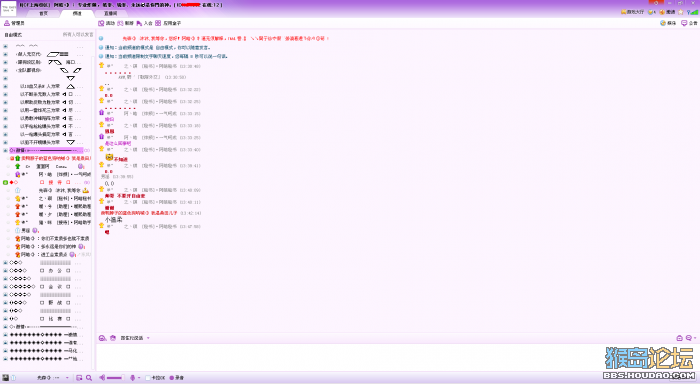Open the 公告 announcement panel
The image size is (700, 384).
[x=689, y=23]
